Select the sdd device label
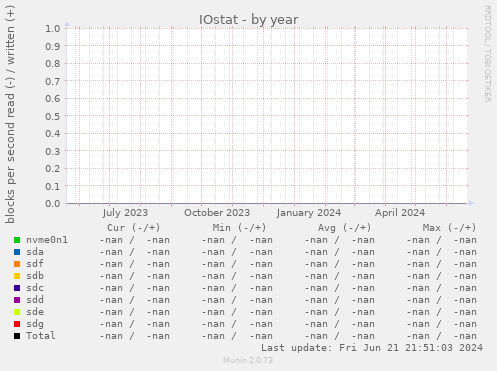The width and height of the screenshot is (497, 371). point(35,300)
